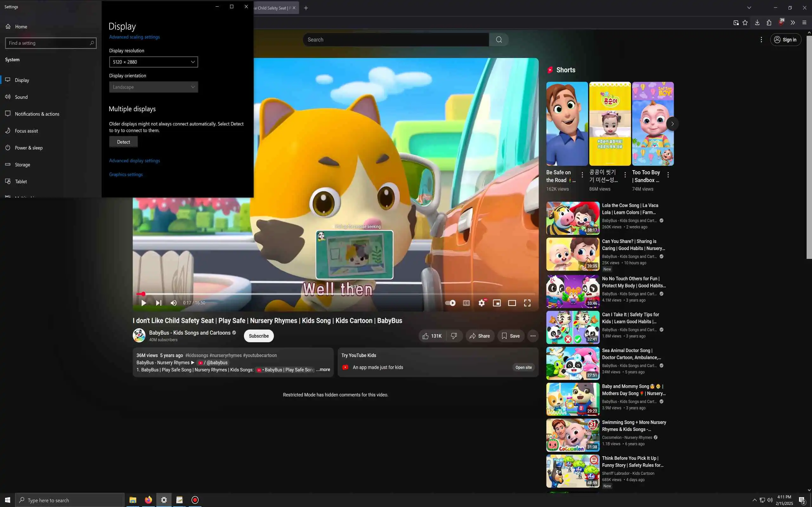Enter fullscreen mode in video player
812x507 pixels.
527,303
